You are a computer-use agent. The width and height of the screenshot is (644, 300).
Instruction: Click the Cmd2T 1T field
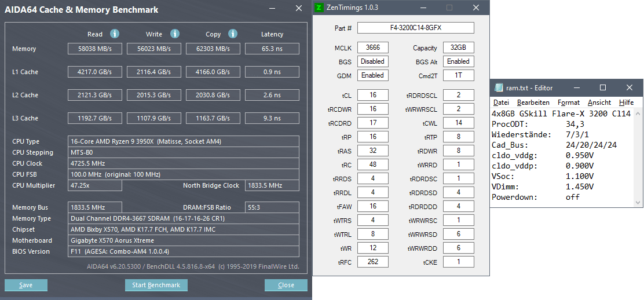458,75
